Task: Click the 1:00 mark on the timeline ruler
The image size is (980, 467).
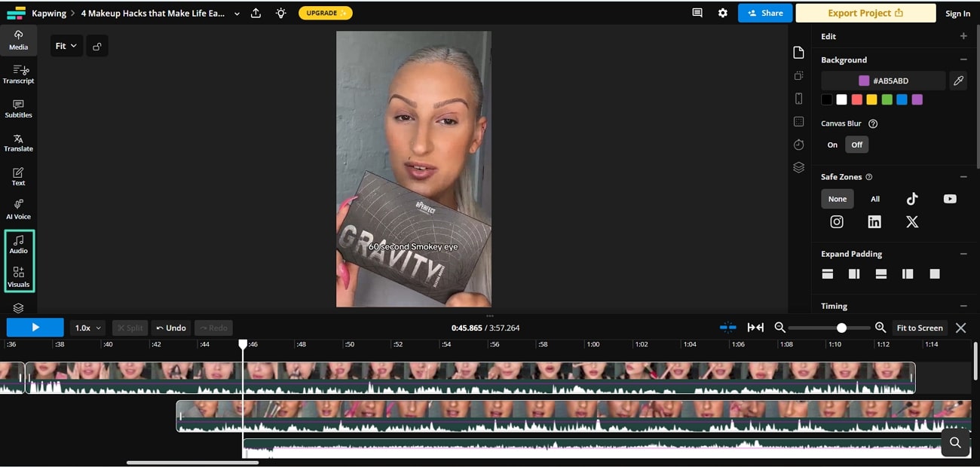Action: [x=595, y=344]
